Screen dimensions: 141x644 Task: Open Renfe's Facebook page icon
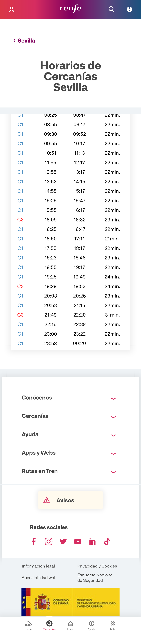coord(34,541)
